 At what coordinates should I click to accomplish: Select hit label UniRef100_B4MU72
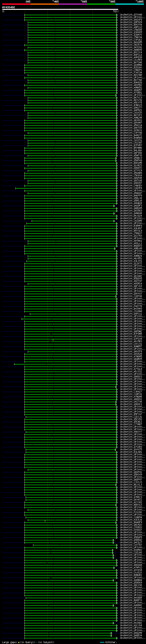[131, 135]
